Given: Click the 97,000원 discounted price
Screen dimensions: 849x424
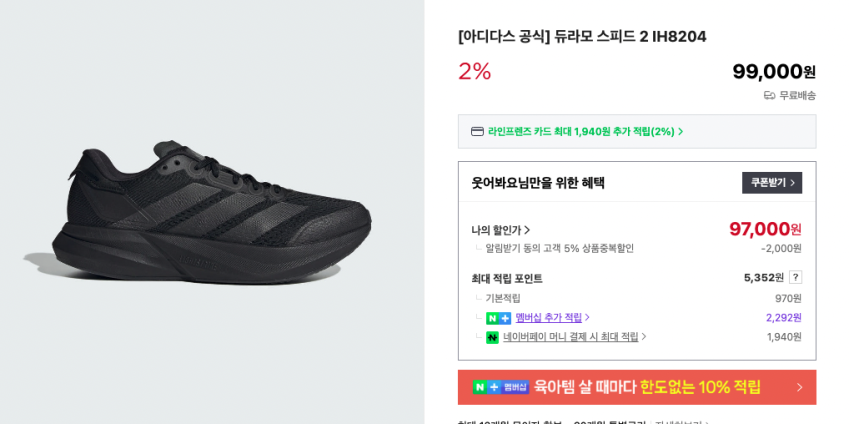Looking at the screenshot, I should tap(765, 229).
